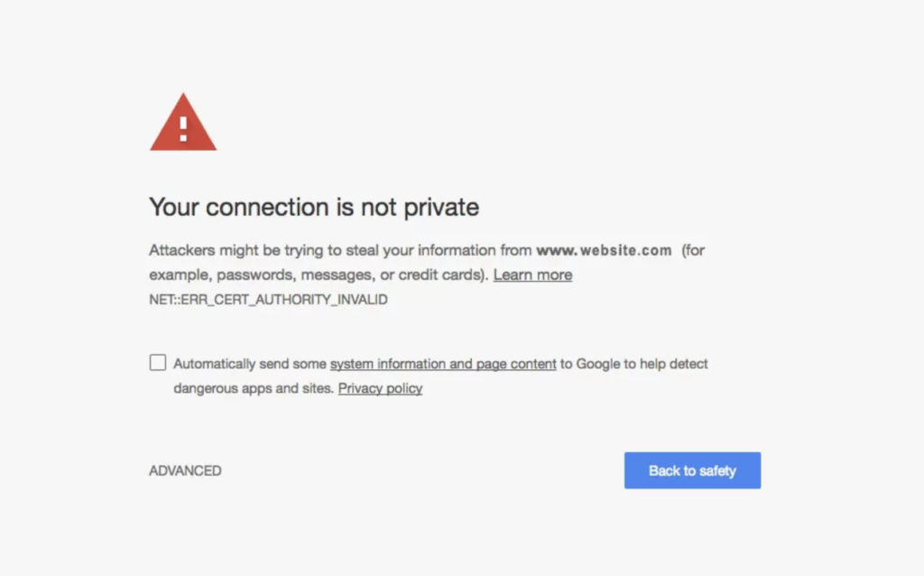Click the "Your connection is not private" heading

313,207
